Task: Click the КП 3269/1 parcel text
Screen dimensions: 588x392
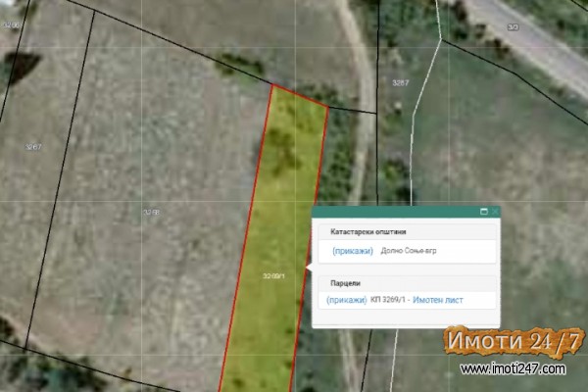Action: click(x=389, y=300)
